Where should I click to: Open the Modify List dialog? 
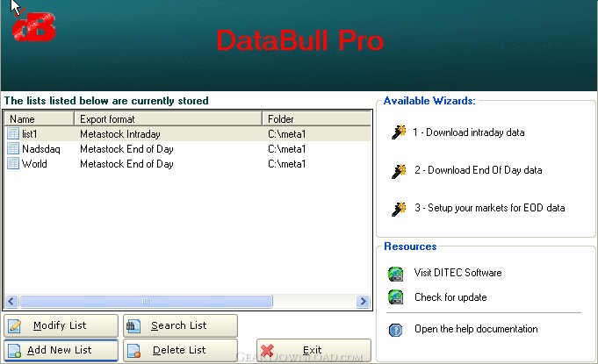(61, 325)
